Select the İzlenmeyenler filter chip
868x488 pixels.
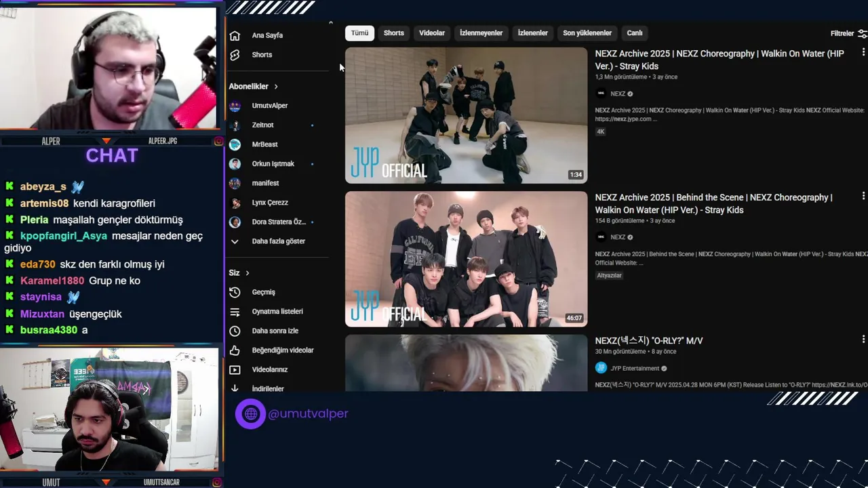(x=481, y=33)
